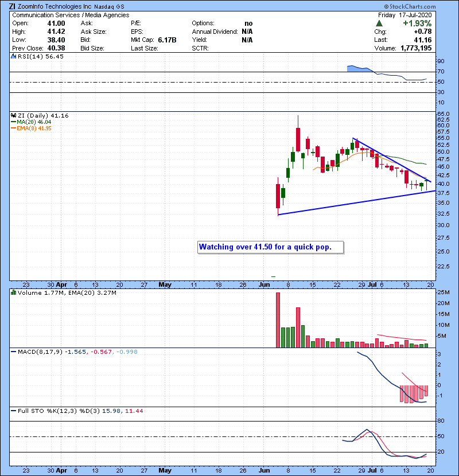Click the Full STO %D value 11.44

pos(134,411)
